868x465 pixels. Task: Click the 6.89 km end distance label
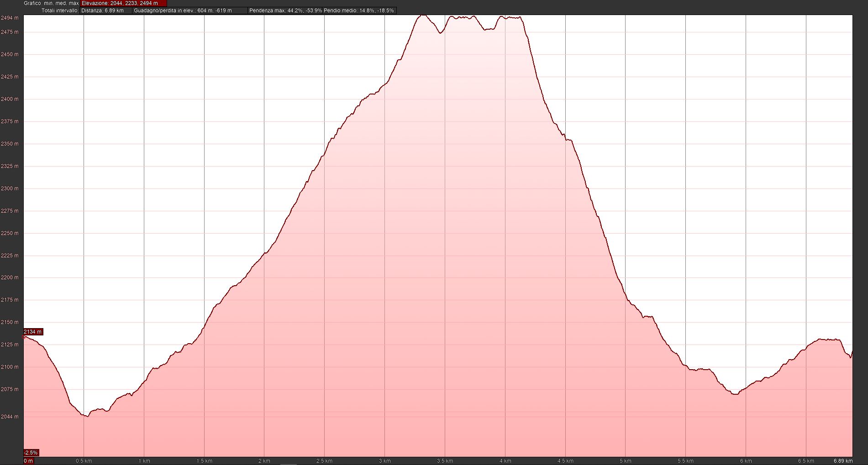[x=843, y=461]
